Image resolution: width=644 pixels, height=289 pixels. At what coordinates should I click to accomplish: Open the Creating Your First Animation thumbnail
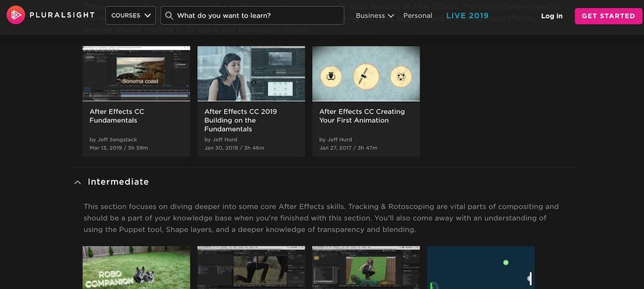pyautogui.click(x=366, y=74)
